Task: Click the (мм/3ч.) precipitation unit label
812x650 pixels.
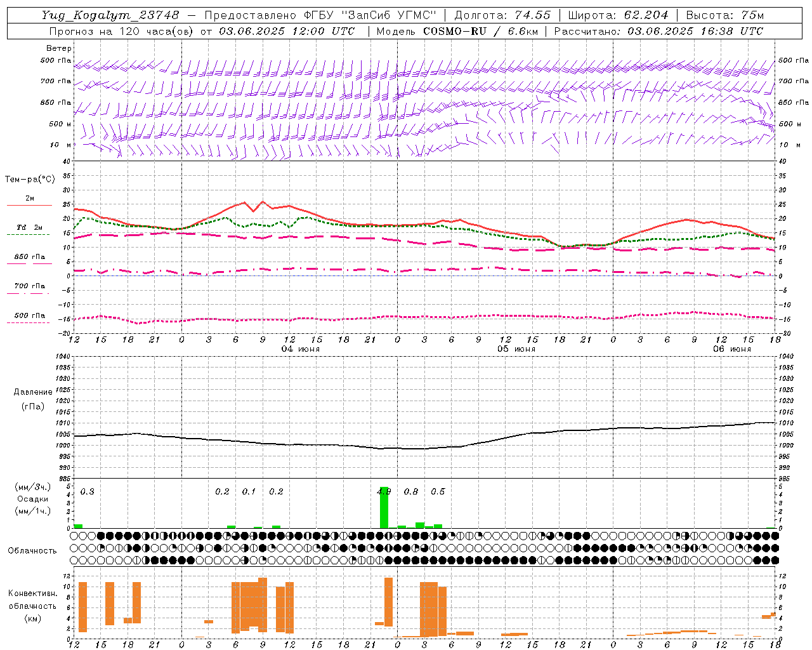Action: tap(33, 487)
